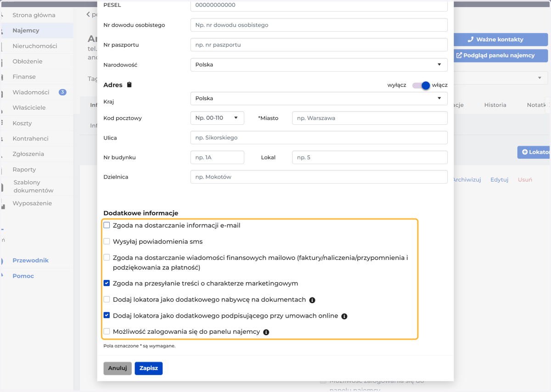The width and height of the screenshot is (551, 392).
Task: Open Właściciele in the sidebar
Action: 29,107
